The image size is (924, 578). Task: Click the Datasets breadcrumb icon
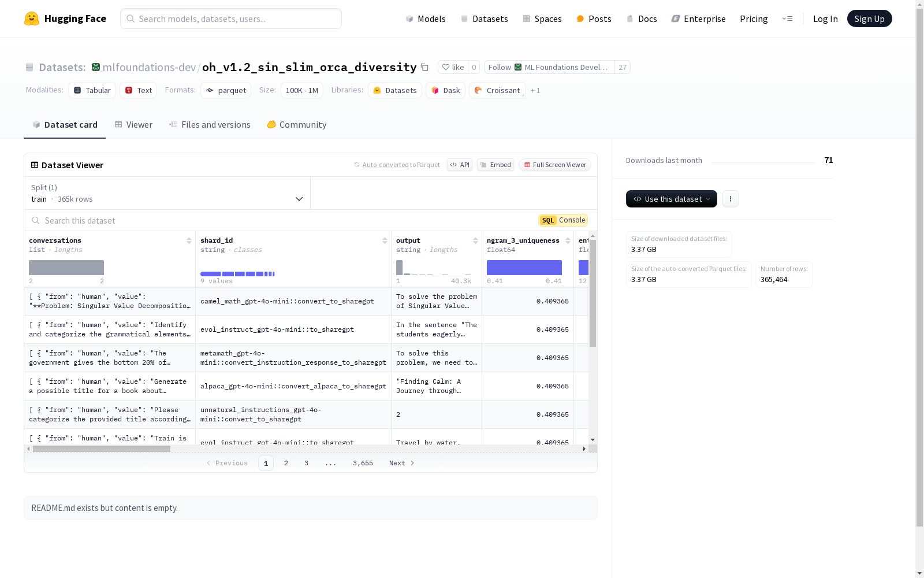click(29, 67)
